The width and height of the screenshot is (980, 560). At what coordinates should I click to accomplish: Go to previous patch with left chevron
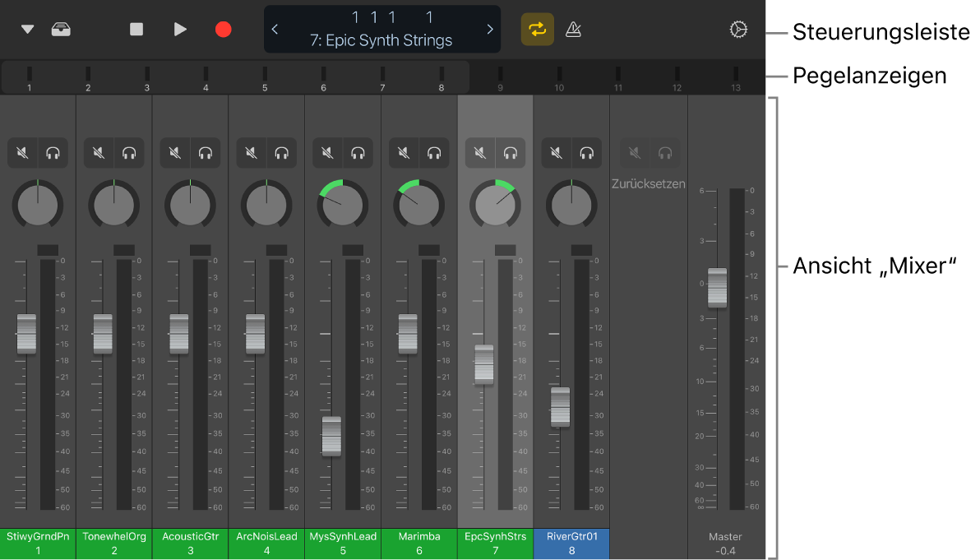click(x=275, y=30)
